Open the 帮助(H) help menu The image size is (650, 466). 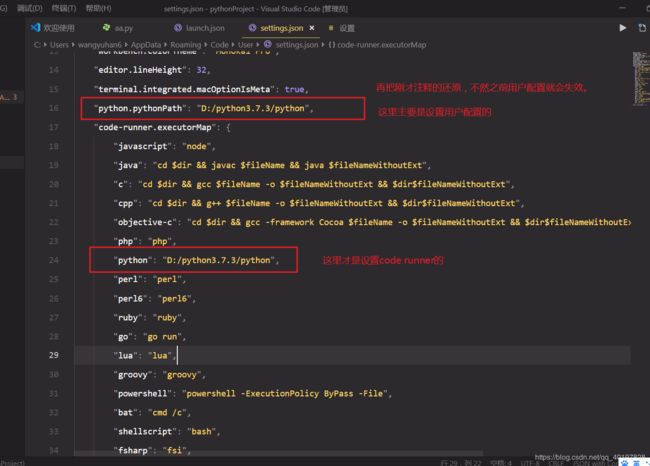pyautogui.click(x=98, y=8)
